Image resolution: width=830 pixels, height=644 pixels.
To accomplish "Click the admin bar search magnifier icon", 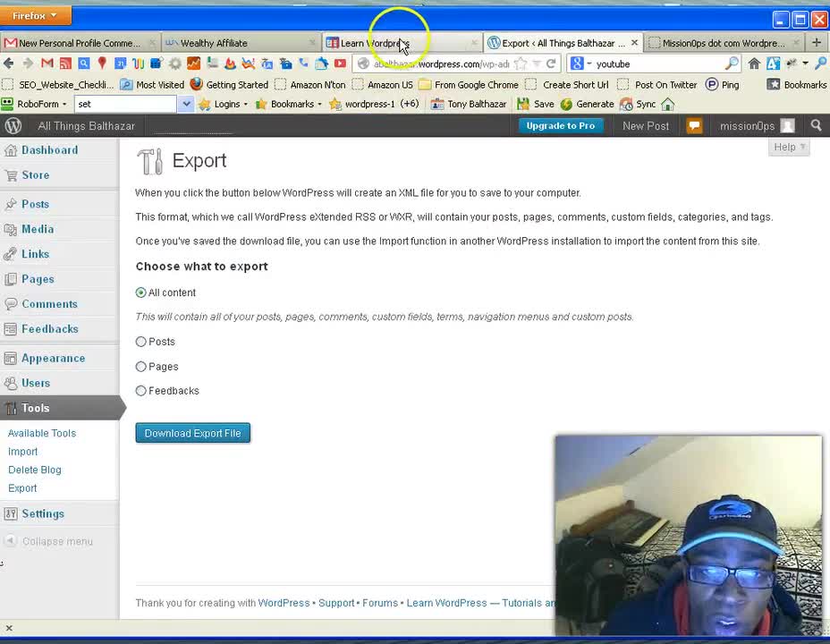I will click(x=816, y=126).
